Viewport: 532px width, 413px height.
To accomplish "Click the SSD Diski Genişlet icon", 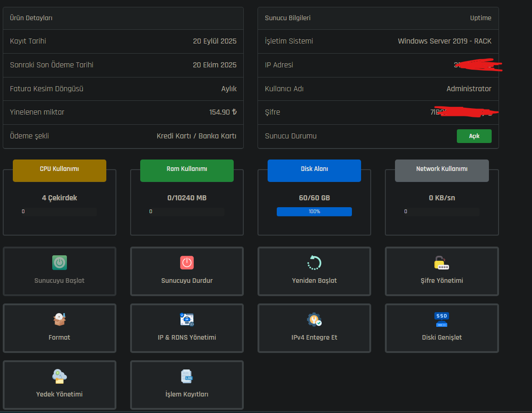I will (x=441, y=319).
